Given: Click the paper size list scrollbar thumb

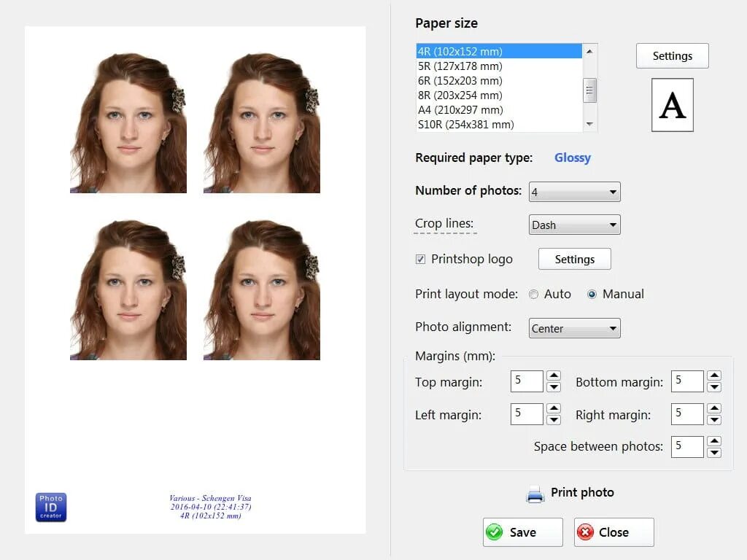Looking at the screenshot, I should 589,90.
